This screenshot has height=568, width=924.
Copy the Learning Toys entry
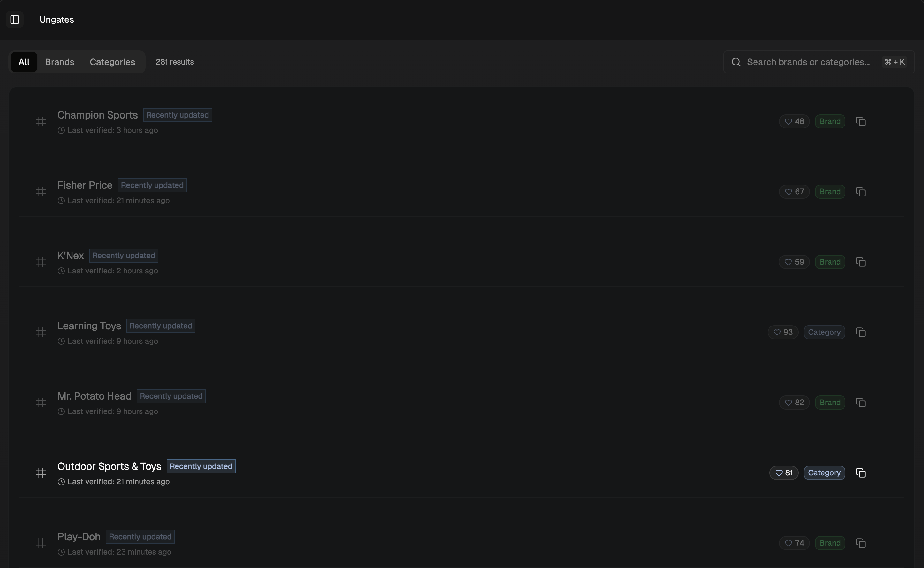[860, 332]
